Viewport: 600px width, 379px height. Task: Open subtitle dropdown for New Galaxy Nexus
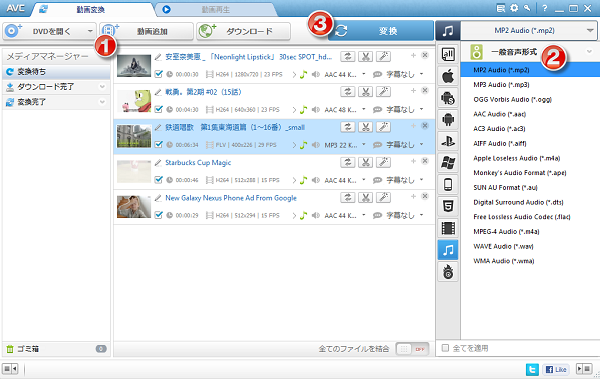[x=422, y=215]
